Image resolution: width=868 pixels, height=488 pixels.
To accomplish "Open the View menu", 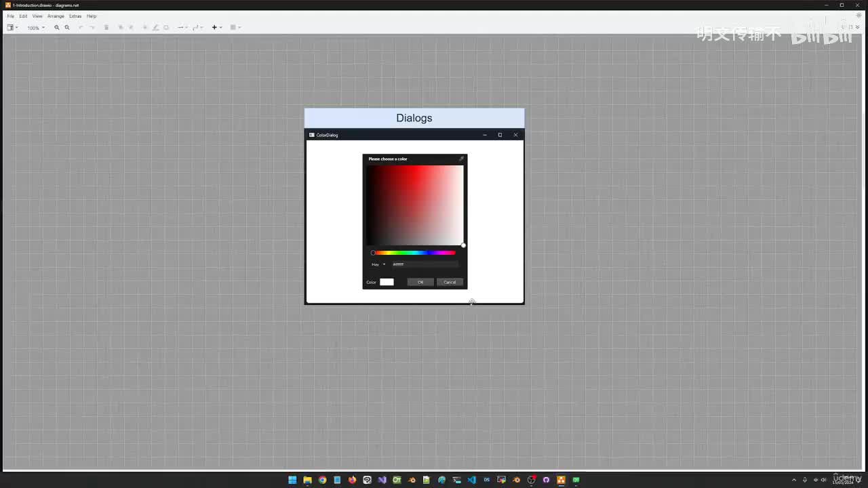I will pyautogui.click(x=37, y=16).
